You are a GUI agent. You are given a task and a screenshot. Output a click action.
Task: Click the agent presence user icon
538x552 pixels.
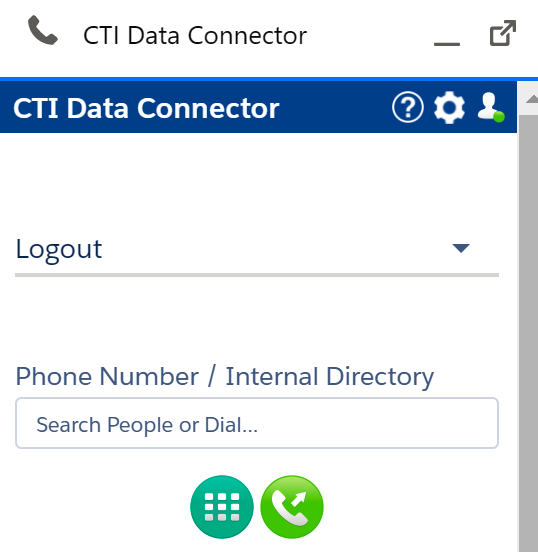pos(489,106)
